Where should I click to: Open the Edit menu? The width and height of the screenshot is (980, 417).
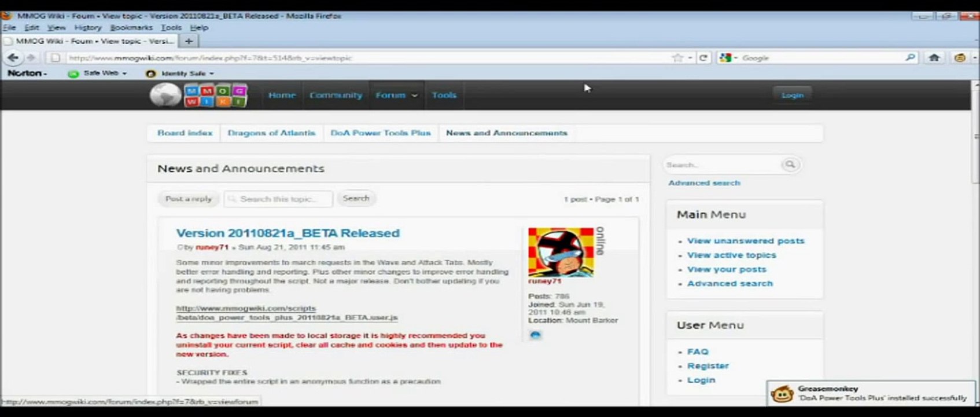tap(32, 28)
